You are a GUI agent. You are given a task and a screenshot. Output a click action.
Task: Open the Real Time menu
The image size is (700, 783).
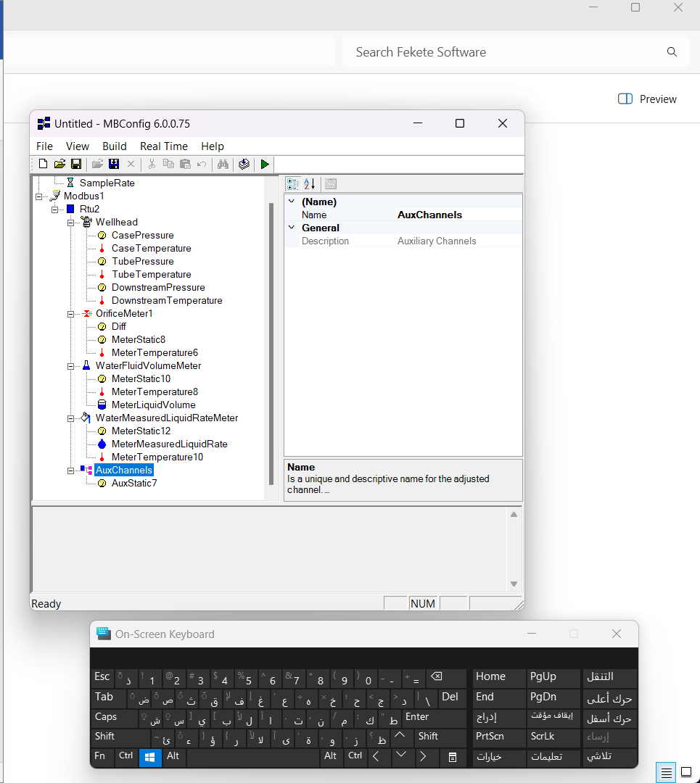coord(163,146)
